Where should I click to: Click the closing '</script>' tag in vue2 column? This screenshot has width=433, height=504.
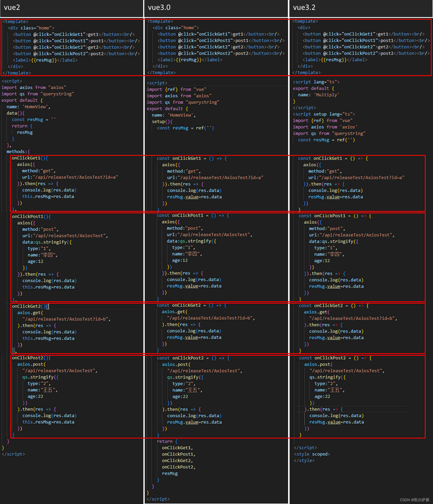13,454
